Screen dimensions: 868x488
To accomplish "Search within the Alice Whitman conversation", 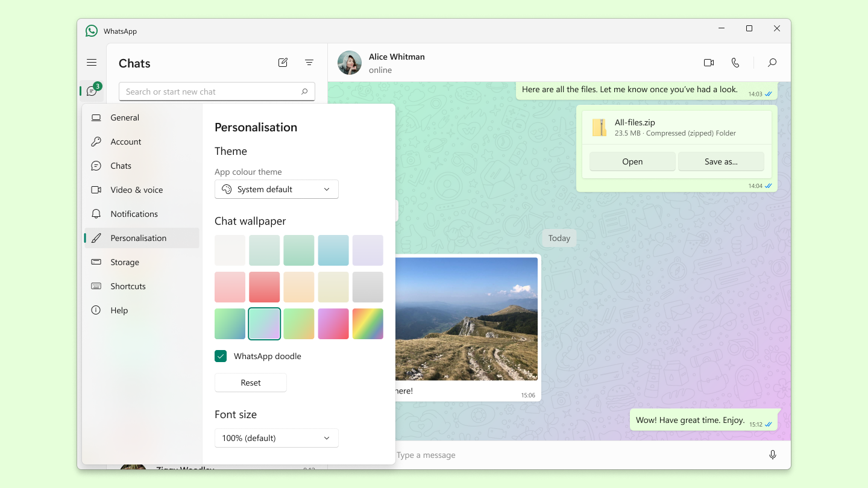I will pyautogui.click(x=772, y=62).
